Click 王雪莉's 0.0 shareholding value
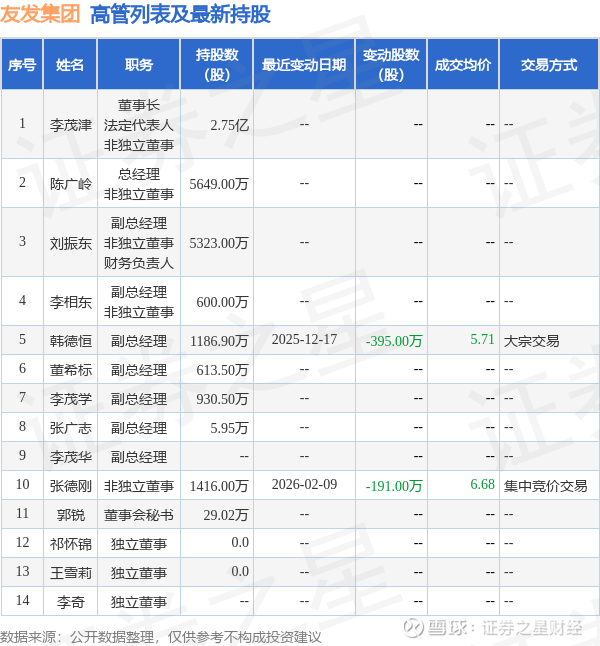Viewport: 600px width, 646px height. pos(240,571)
